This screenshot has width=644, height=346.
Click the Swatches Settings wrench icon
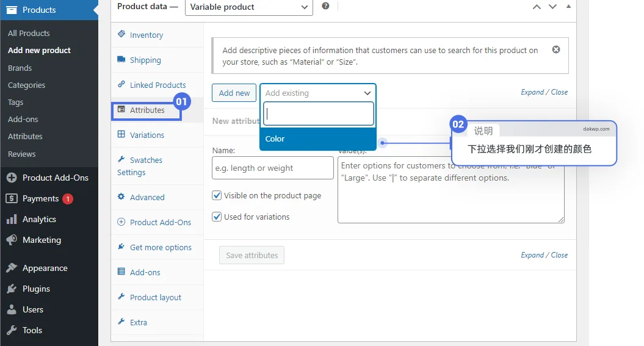pyautogui.click(x=121, y=159)
